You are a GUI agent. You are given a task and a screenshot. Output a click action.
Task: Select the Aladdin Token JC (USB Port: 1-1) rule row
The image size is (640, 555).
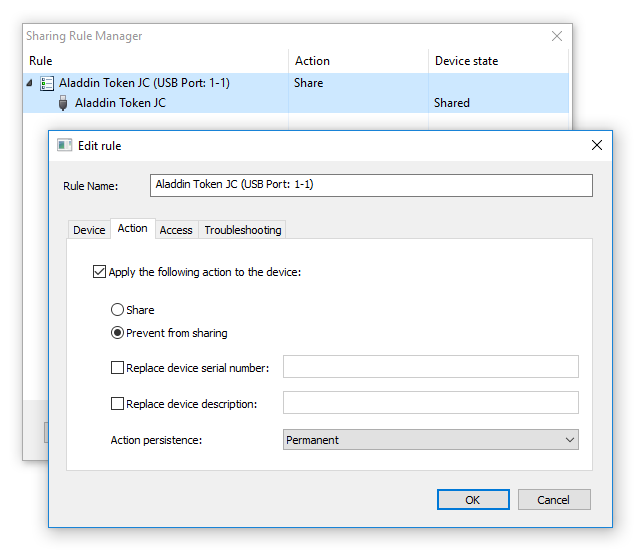296,83
